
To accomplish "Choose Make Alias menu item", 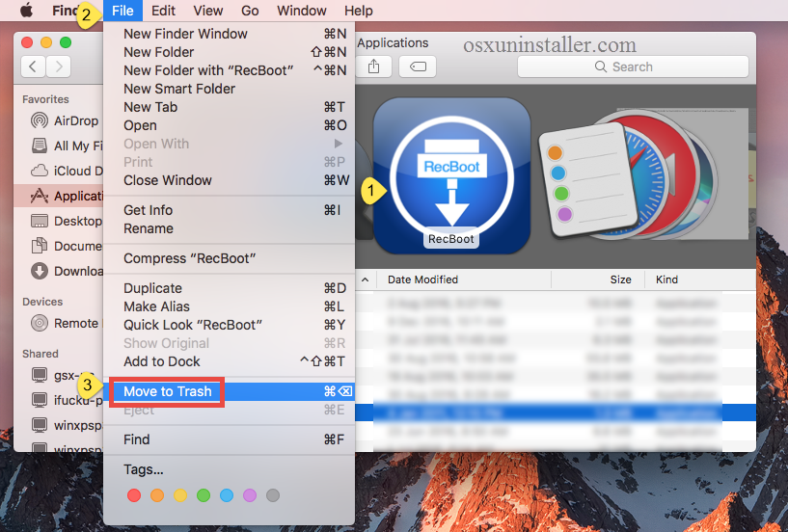I will tap(229, 306).
